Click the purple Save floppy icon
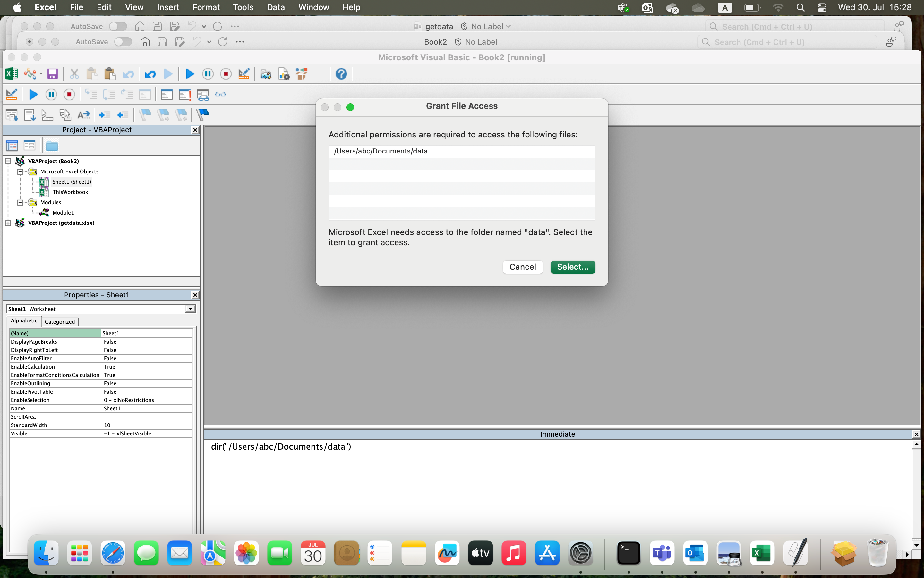Image resolution: width=924 pixels, height=578 pixels. pos(52,74)
